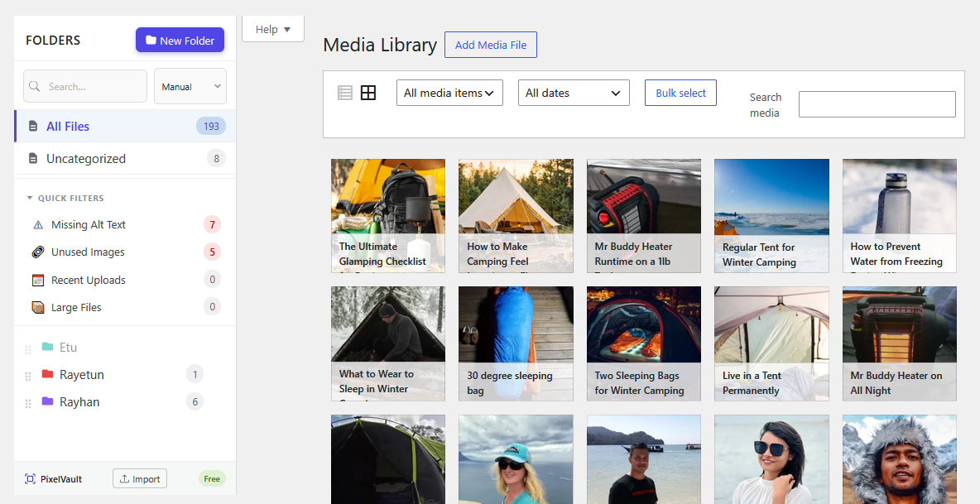Click the Import button
Image resolution: width=980 pixels, height=504 pixels.
(x=140, y=479)
